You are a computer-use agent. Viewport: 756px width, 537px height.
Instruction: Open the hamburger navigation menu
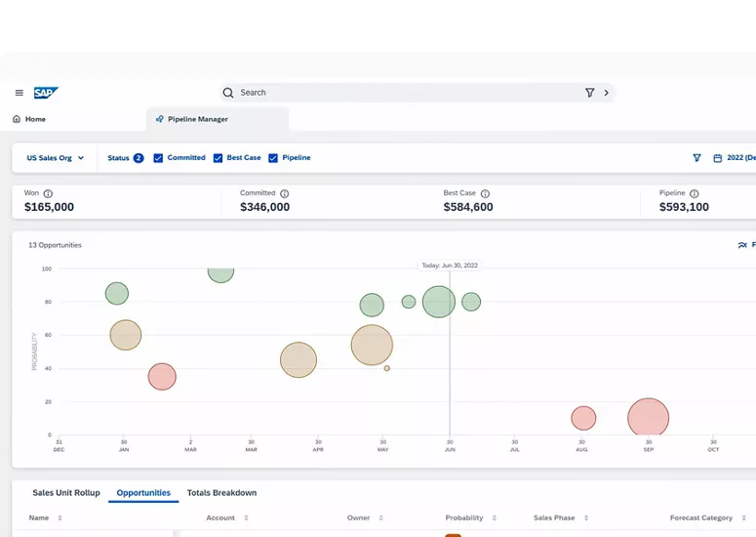tap(20, 93)
